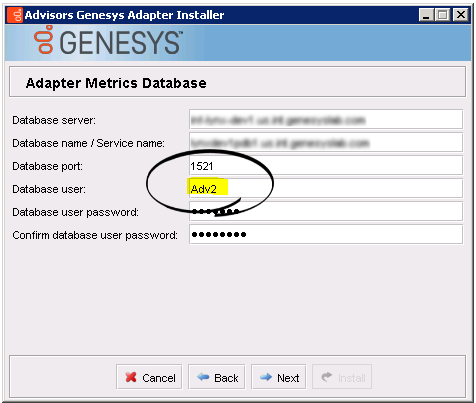Click the Genesys logo in the banner
Screen dimensions: 476x403
click(109, 41)
